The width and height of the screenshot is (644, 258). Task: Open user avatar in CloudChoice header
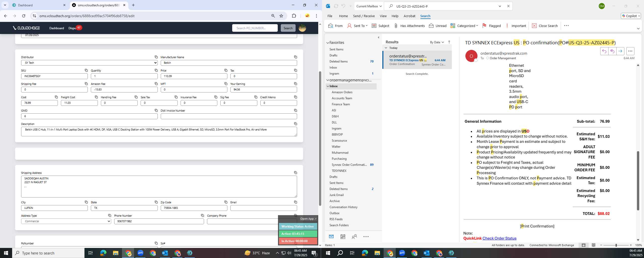[302, 28]
